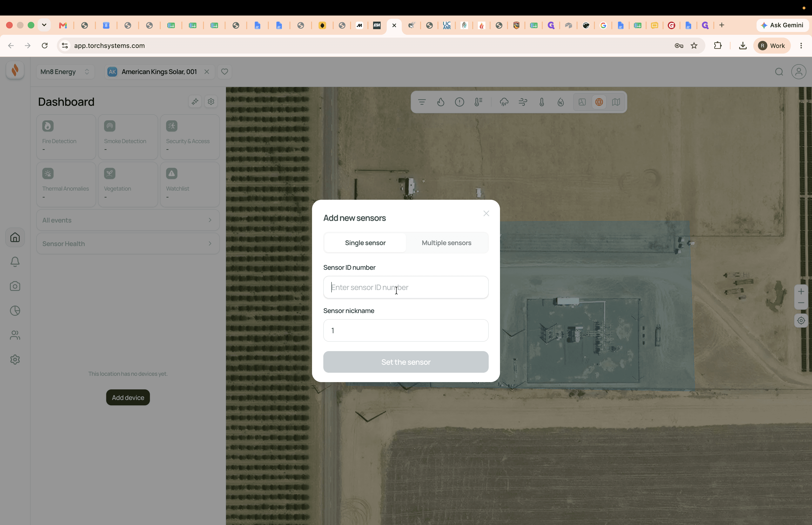Open the analytics pie chart icon
This screenshot has height=525, width=812.
coord(15,311)
